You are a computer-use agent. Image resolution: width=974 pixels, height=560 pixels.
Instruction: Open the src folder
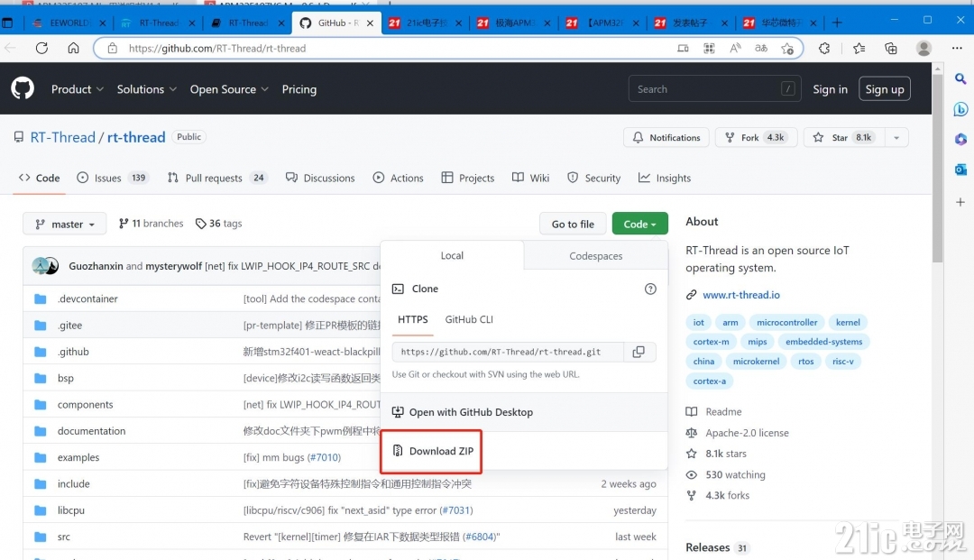(63, 537)
